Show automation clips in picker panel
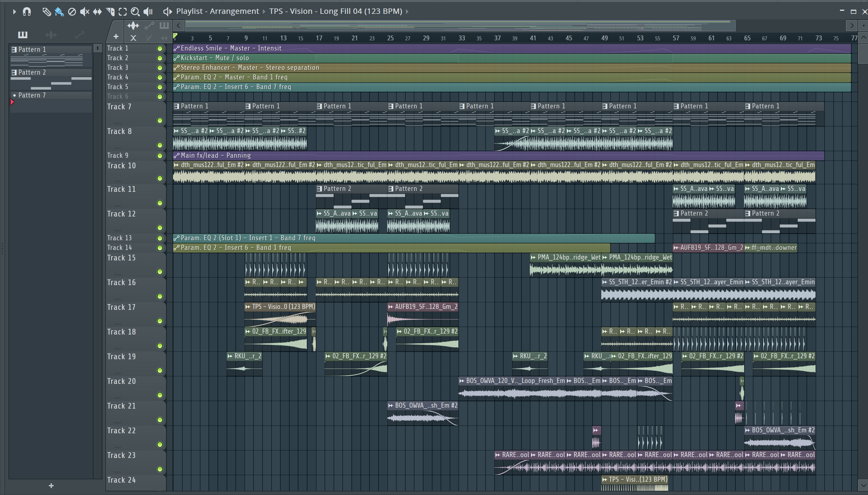 (80, 35)
